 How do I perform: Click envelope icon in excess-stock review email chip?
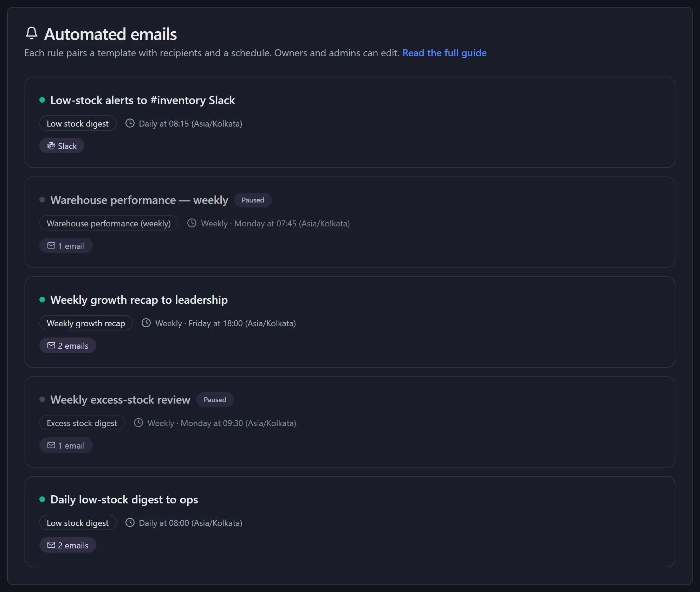point(51,445)
